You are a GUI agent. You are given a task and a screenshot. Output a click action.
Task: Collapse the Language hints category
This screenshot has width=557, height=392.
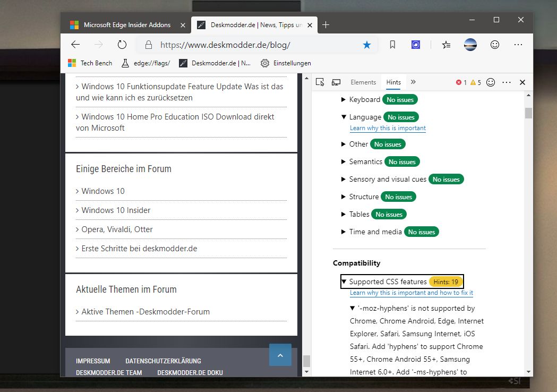click(x=344, y=117)
